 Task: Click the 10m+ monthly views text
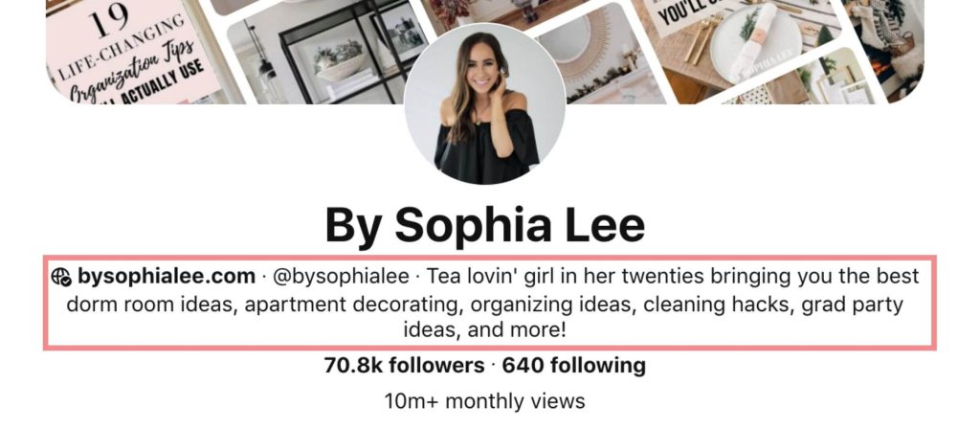click(x=484, y=401)
